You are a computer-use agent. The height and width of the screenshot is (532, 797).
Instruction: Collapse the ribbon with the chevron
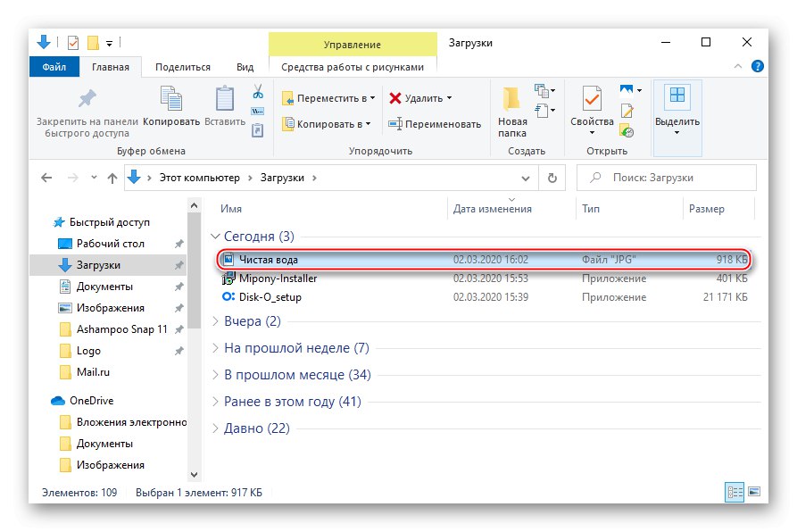coord(738,66)
